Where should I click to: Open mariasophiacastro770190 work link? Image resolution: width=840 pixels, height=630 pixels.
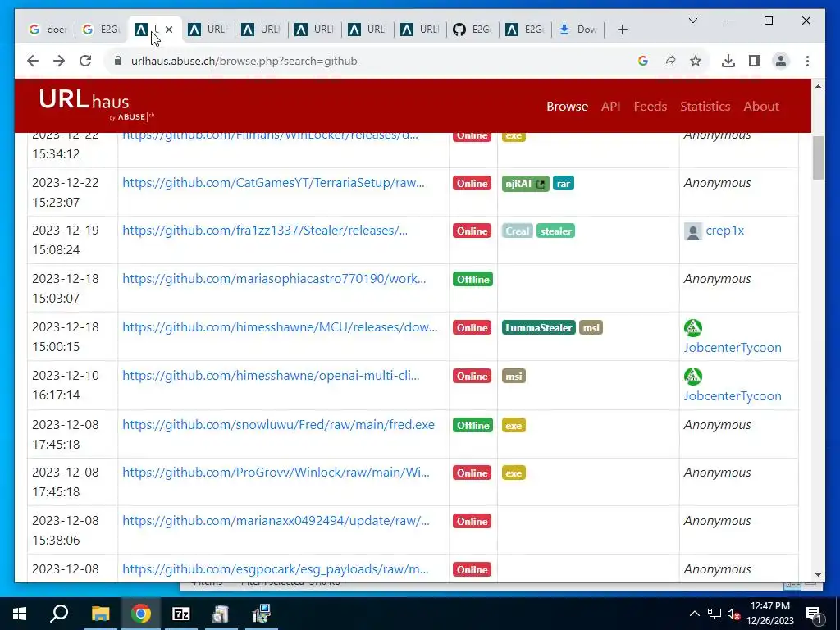274,279
